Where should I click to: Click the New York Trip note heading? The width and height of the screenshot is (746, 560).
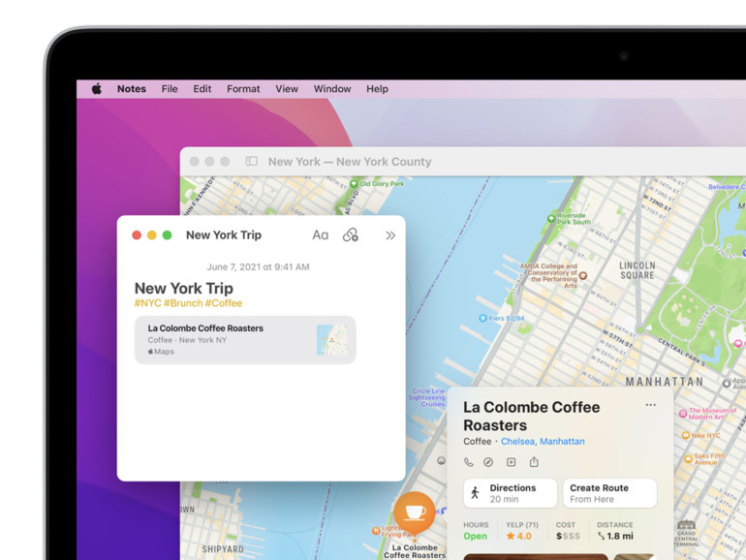pos(184,289)
